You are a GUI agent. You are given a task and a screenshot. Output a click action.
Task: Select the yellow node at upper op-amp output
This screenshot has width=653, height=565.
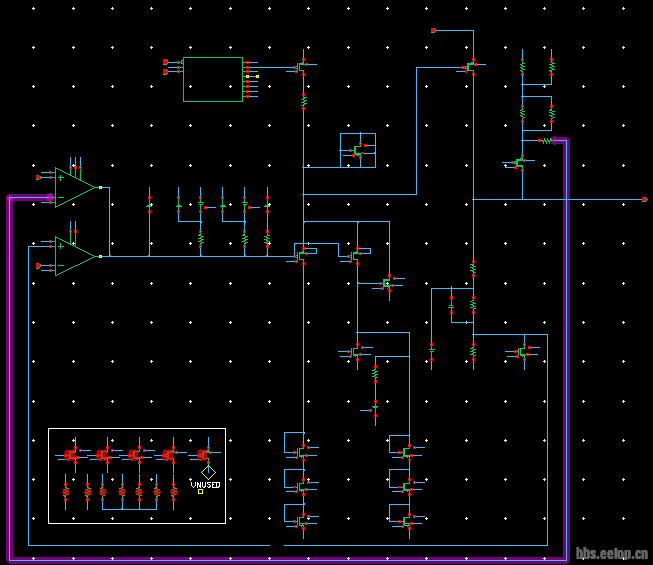click(100, 187)
